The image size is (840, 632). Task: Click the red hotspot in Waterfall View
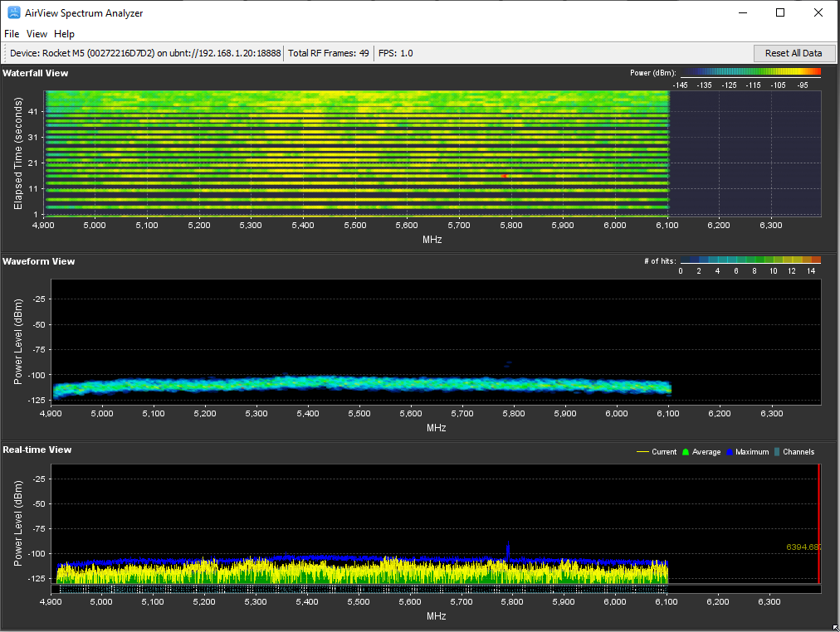(x=504, y=176)
